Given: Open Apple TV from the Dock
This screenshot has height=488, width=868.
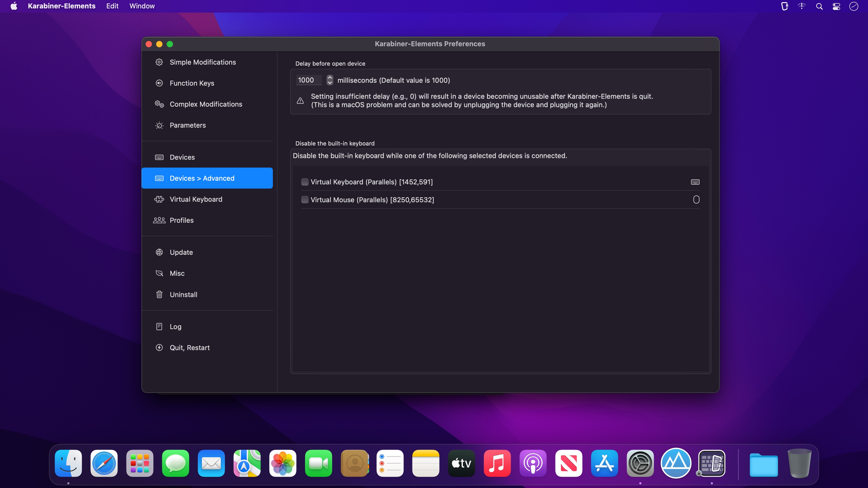Looking at the screenshot, I should point(462,463).
